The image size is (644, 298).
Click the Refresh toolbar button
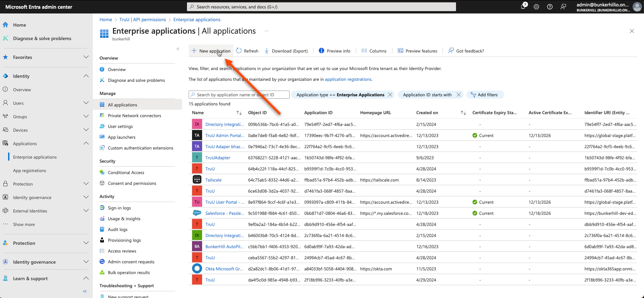tap(247, 51)
